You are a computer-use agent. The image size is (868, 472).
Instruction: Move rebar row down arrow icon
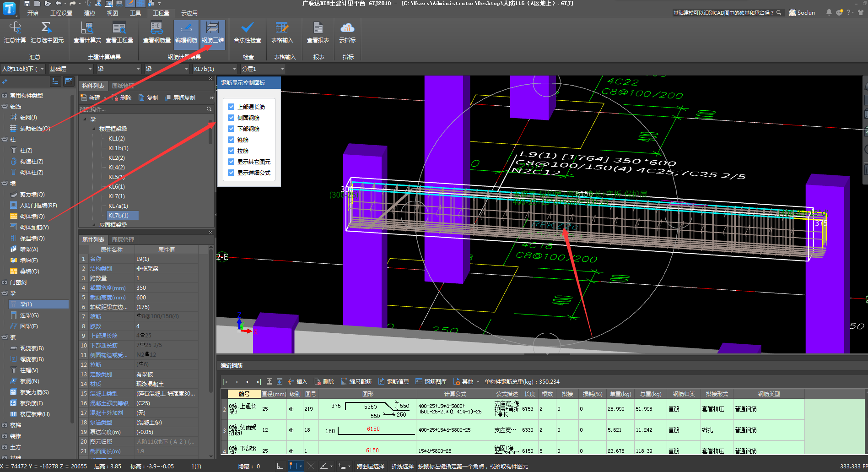pos(280,381)
